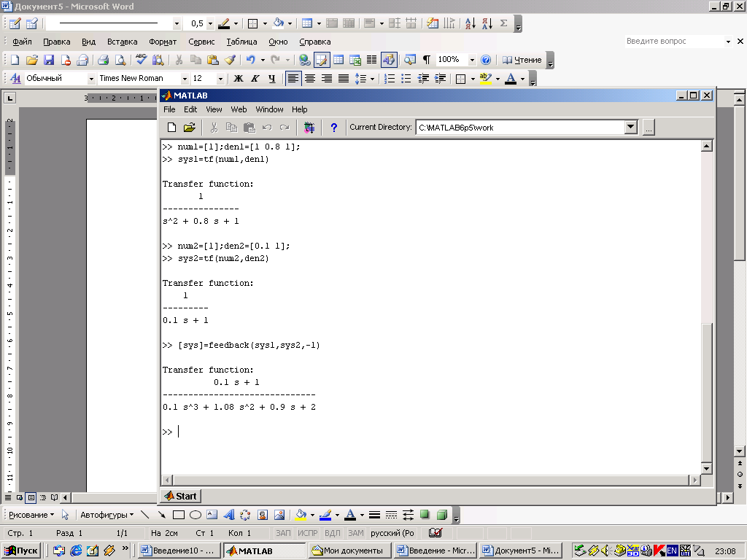The image size is (747, 560).
Task: Toggle underline formatting button Ч
Action: pyautogui.click(x=272, y=79)
